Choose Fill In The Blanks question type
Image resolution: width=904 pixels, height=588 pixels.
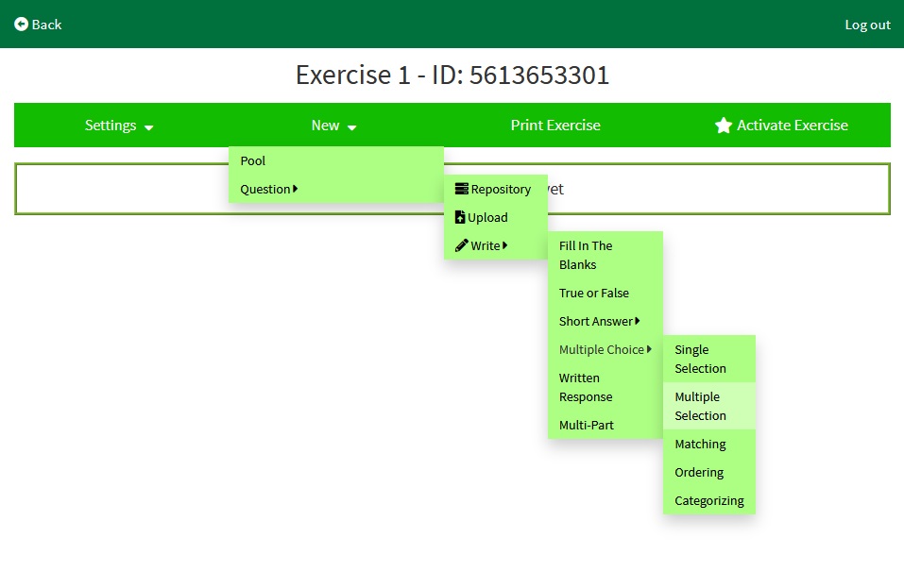tap(586, 255)
